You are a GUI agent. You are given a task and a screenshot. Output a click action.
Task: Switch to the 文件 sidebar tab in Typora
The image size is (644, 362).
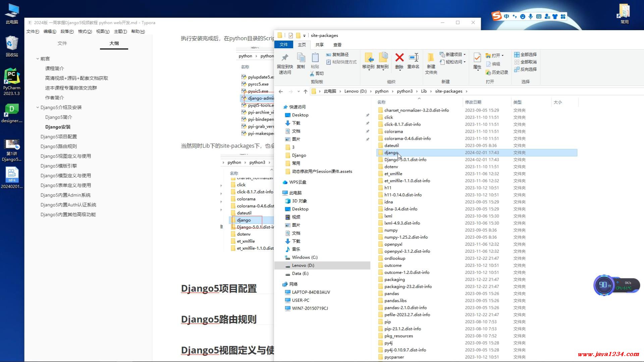pos(62,43)
